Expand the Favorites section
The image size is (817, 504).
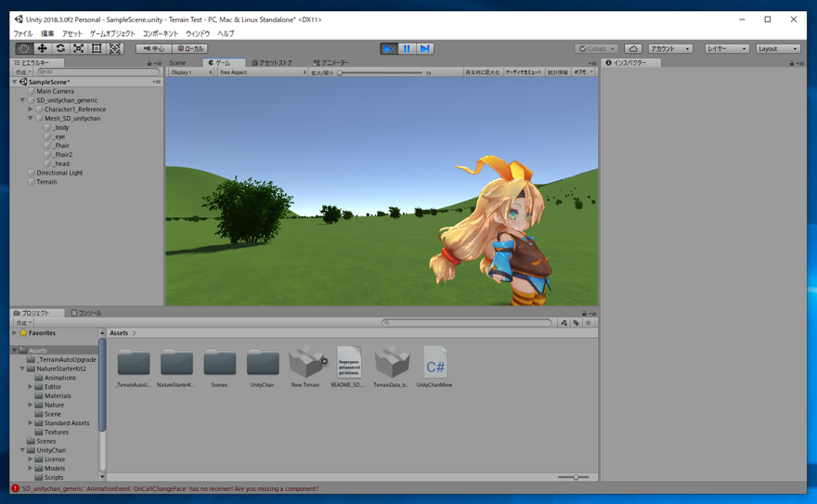pos(15,332)
